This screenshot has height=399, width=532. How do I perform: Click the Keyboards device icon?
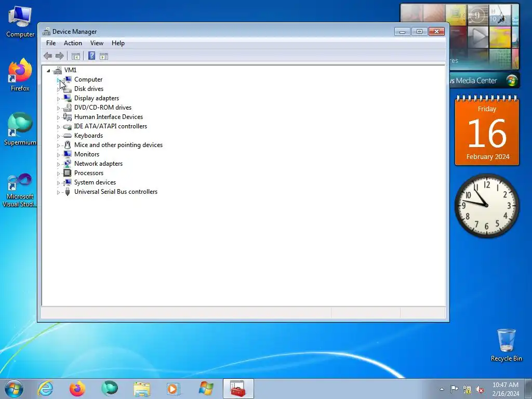click(x=68, y=136)
